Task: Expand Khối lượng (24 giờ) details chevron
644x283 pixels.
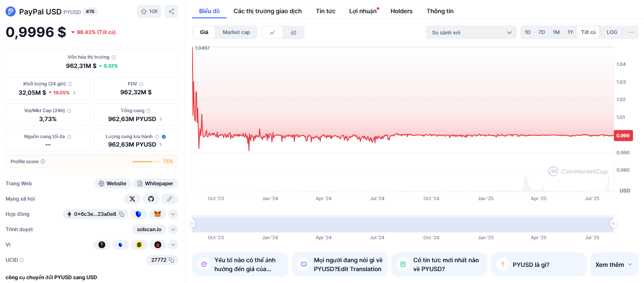Action: 75,92
